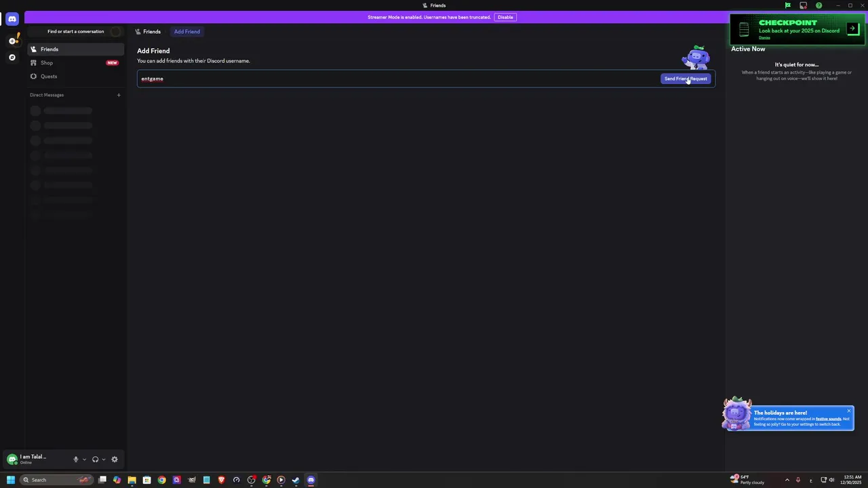Open the Quests flag icon in titlebar
This screenshot has height=488, width=868.
[788, 5]
